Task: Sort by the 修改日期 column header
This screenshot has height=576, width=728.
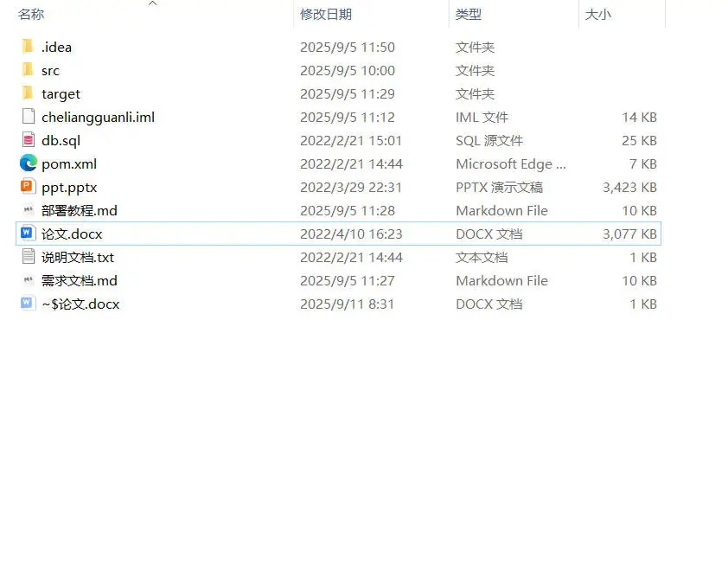Action: pos(326,15)
